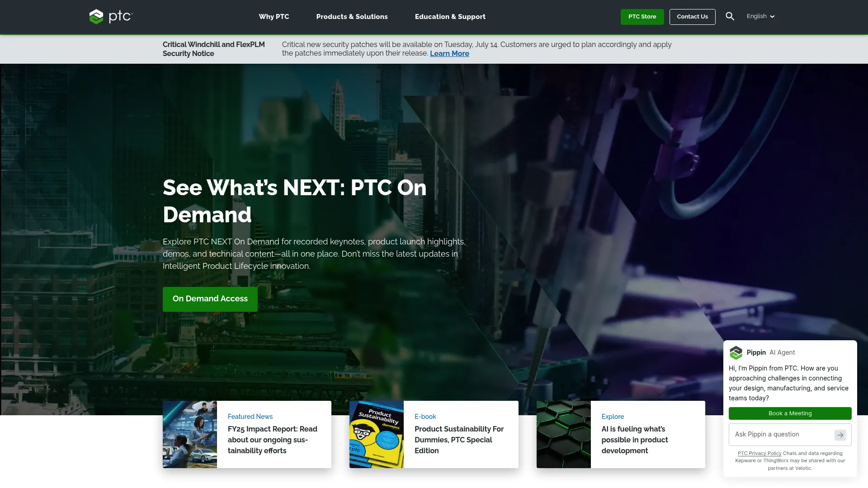Click the Contact Us button

tap(692, 17)
